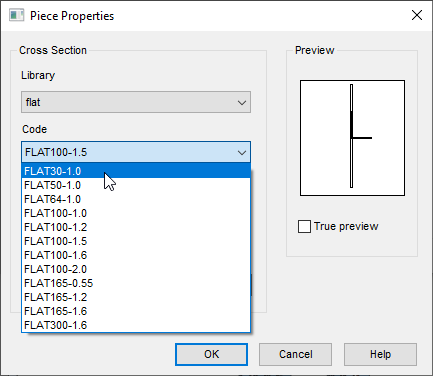Enable the True preview checkbox
The width and height of the screenshot is (433, 376).
tap(304, 226)
